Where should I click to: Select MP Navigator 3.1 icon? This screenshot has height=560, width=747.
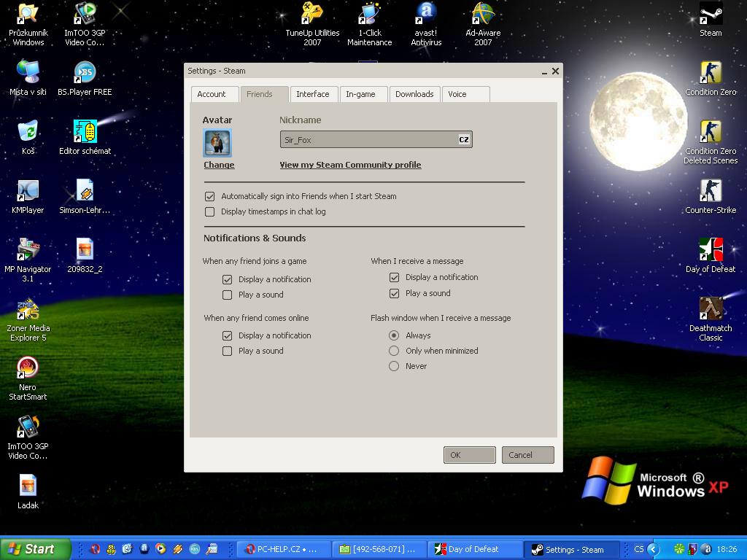[x=28, y=260]
